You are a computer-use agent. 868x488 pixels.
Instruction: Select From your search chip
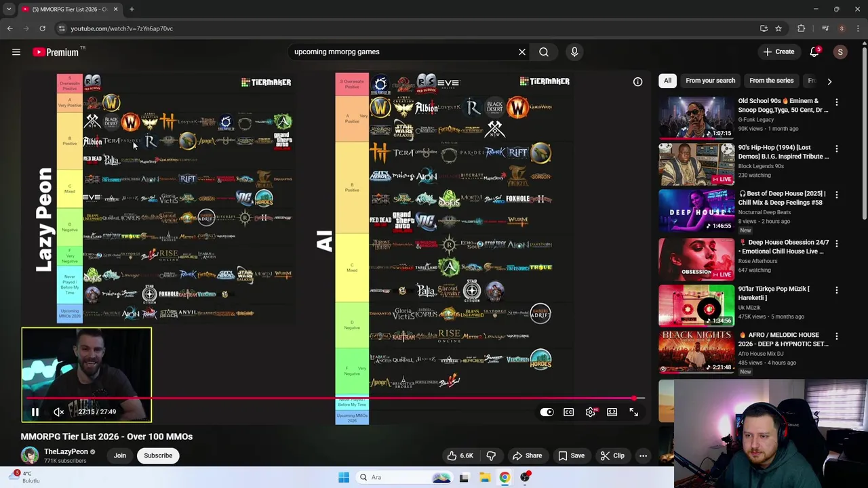[x=710, y=81]
